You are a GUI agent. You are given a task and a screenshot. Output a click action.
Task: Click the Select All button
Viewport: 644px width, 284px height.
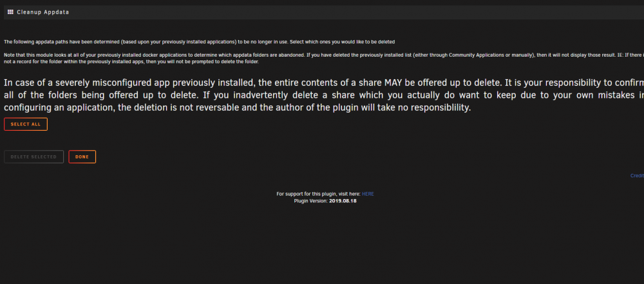(x=26, y=124)
